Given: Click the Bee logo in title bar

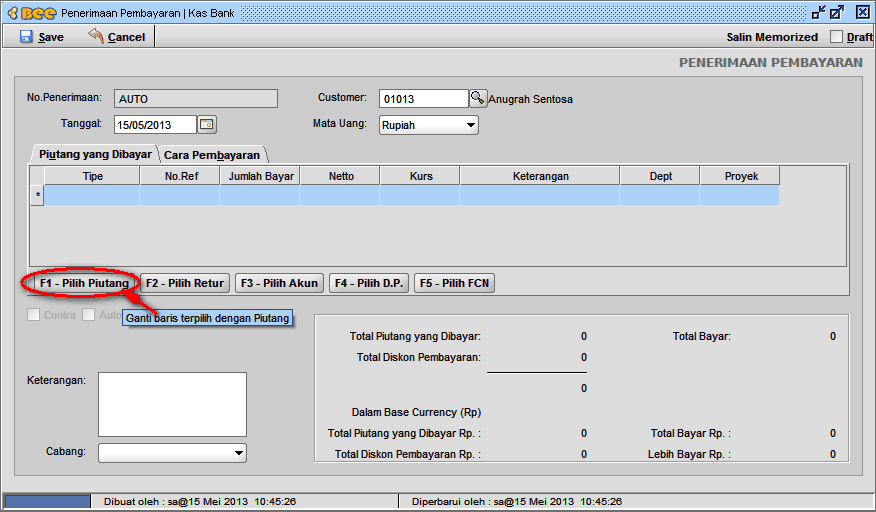Looking at the screenshot, I should (x=30, y=13).
